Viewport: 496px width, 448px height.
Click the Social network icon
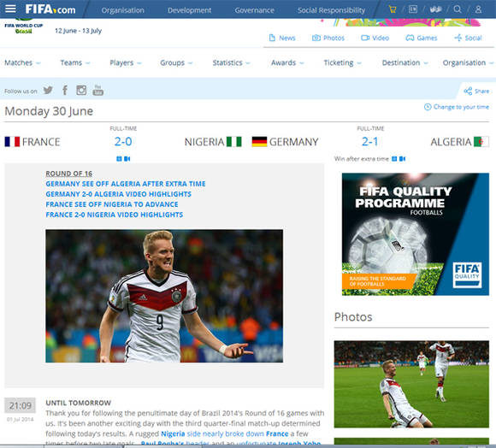[x=458, y=38]
